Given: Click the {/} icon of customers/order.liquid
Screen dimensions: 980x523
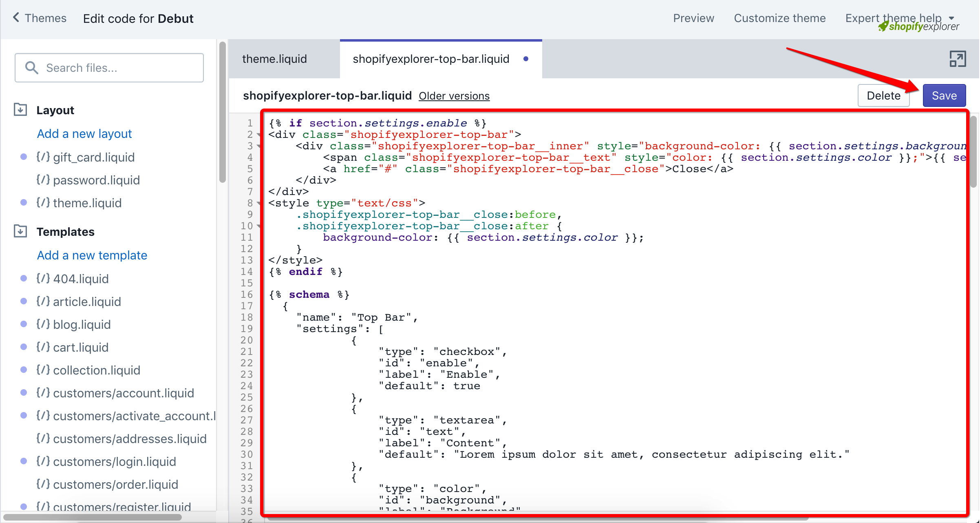Looking at the screenshot, I should coord(43,484).
